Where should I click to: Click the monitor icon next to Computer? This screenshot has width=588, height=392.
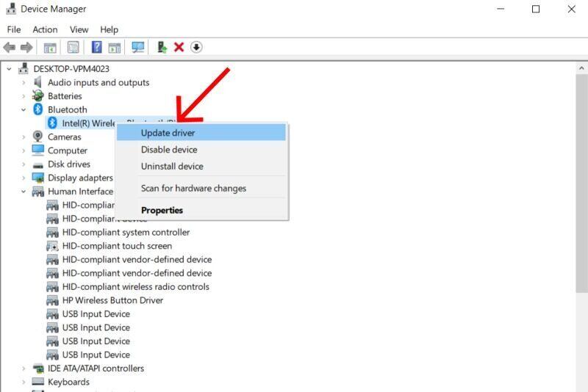38,150
